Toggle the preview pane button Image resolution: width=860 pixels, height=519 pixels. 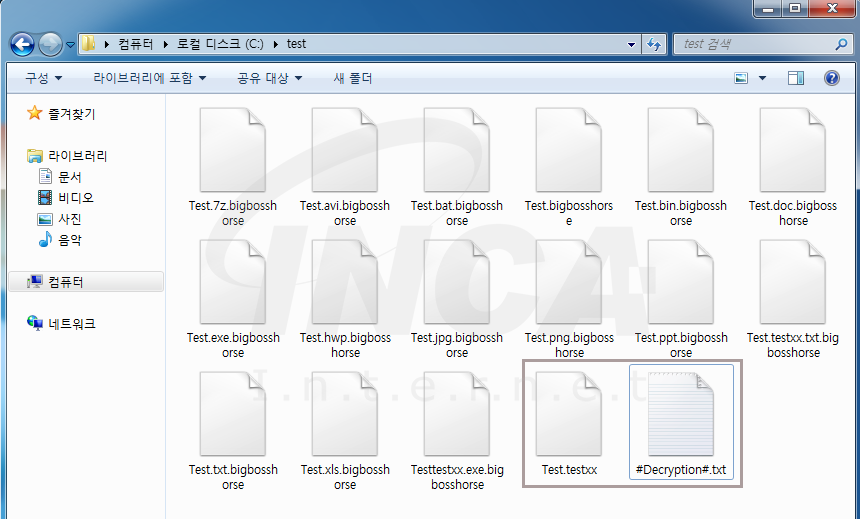[796, 78]
